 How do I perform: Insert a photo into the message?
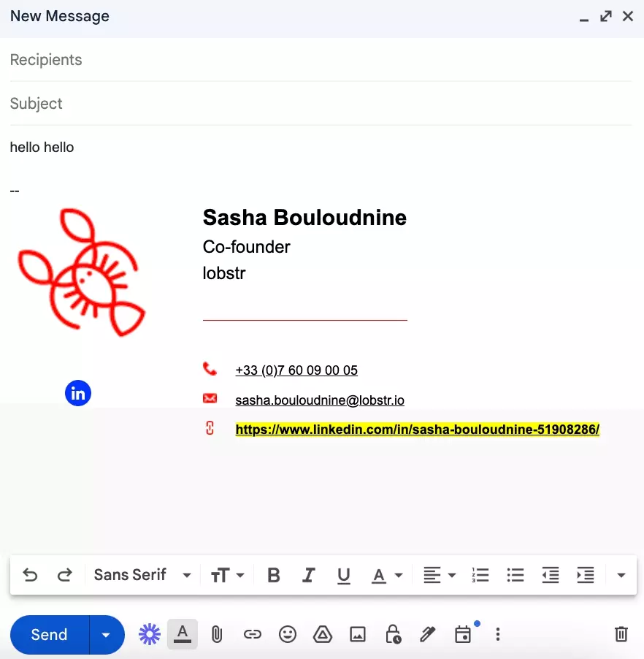[x=358, y=634]
